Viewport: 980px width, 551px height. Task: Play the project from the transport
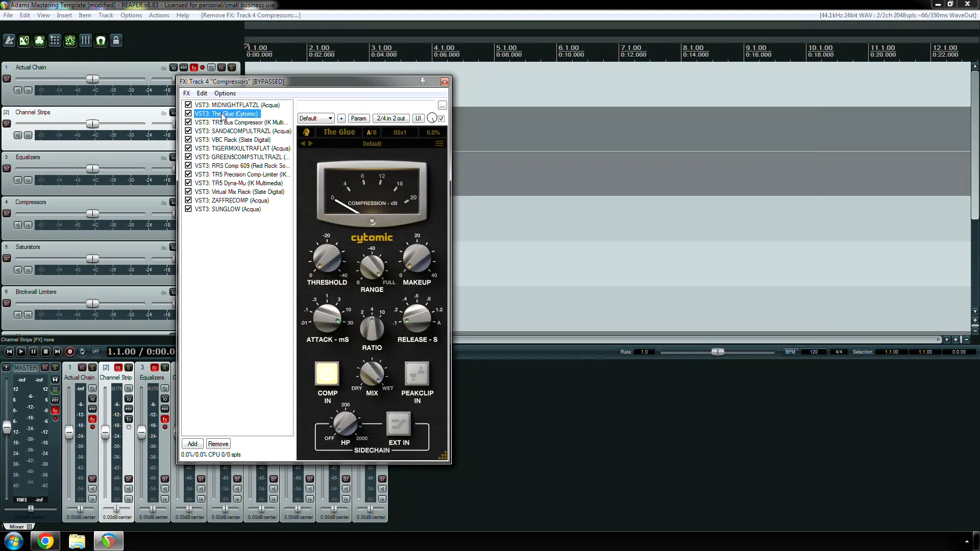(x=21, y=352)
